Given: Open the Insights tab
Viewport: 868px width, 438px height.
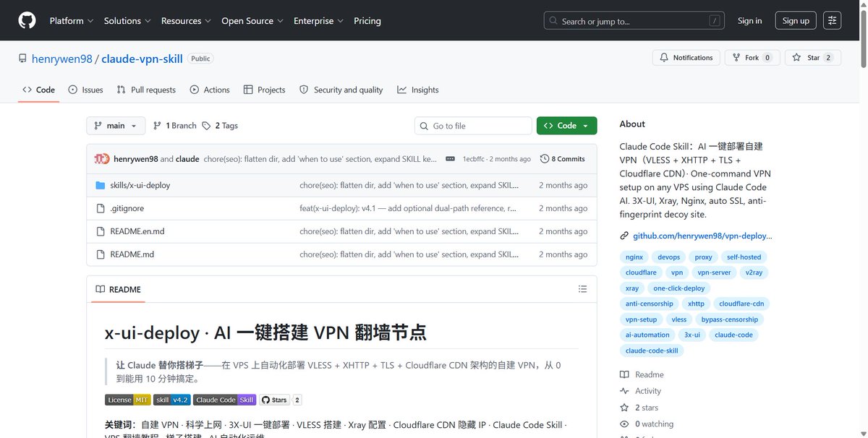Looking at the screenshot, I should click(418, 90).
